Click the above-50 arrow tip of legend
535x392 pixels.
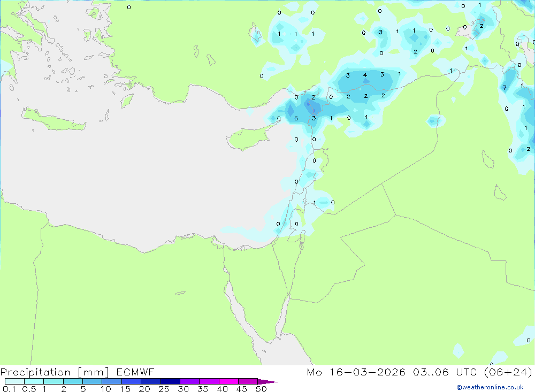267,382
